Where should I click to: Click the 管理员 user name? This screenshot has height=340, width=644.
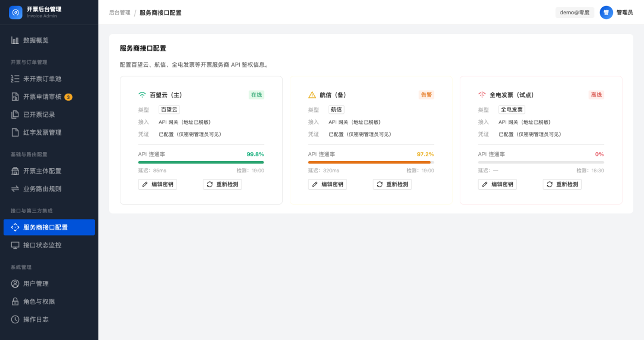coord(625,13)
